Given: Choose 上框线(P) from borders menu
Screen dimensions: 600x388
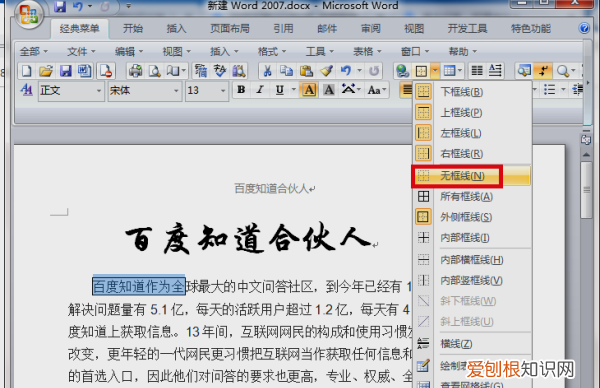Looking at the screenshot, I should [471, 112].
